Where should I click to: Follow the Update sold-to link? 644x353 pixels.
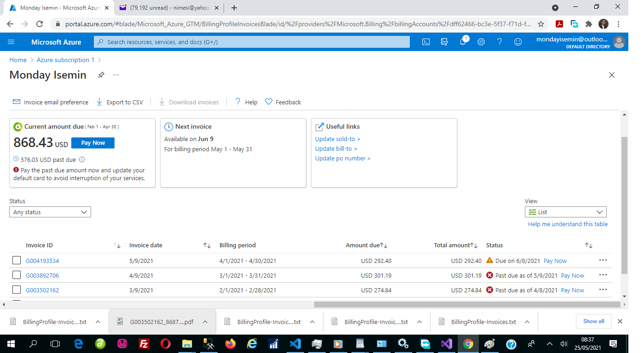pos(337,139)
